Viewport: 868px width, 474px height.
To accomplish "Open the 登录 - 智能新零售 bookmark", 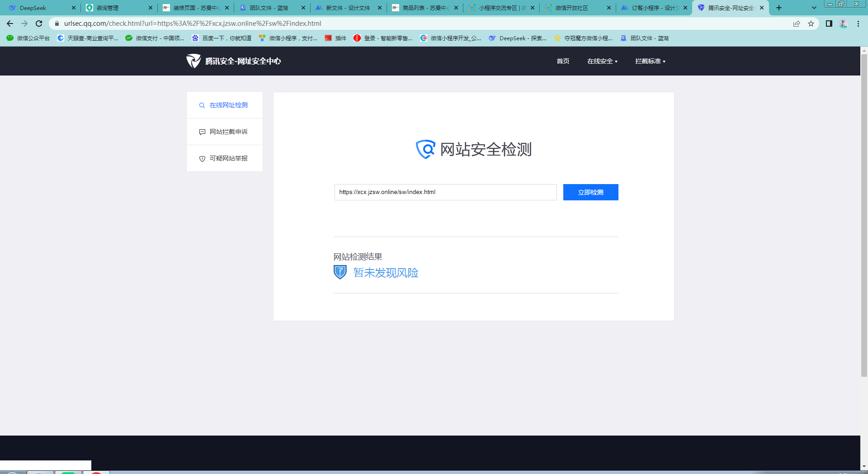I will [383, 38].
